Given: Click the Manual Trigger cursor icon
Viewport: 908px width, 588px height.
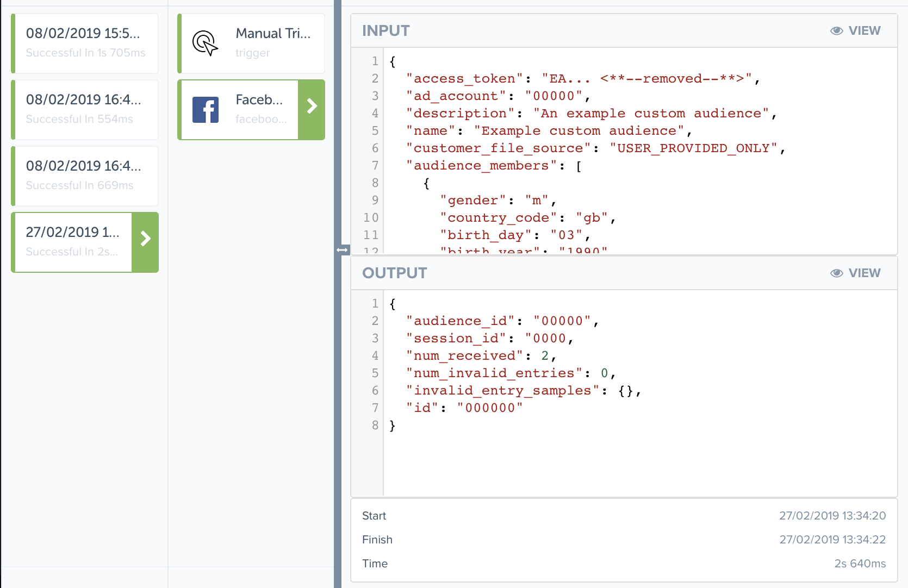Looking at the screenshot, I should [x=205, y=43].
